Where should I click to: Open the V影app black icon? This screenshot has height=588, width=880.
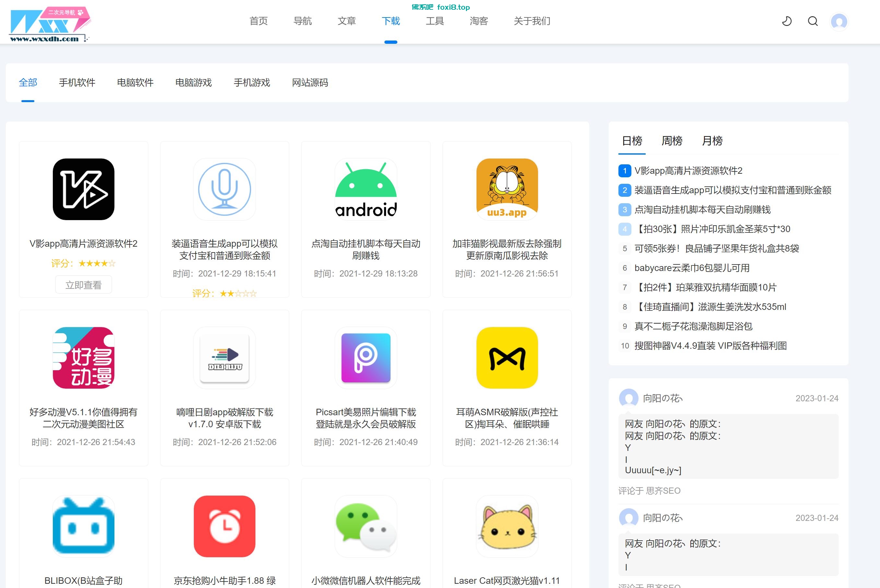84,189
